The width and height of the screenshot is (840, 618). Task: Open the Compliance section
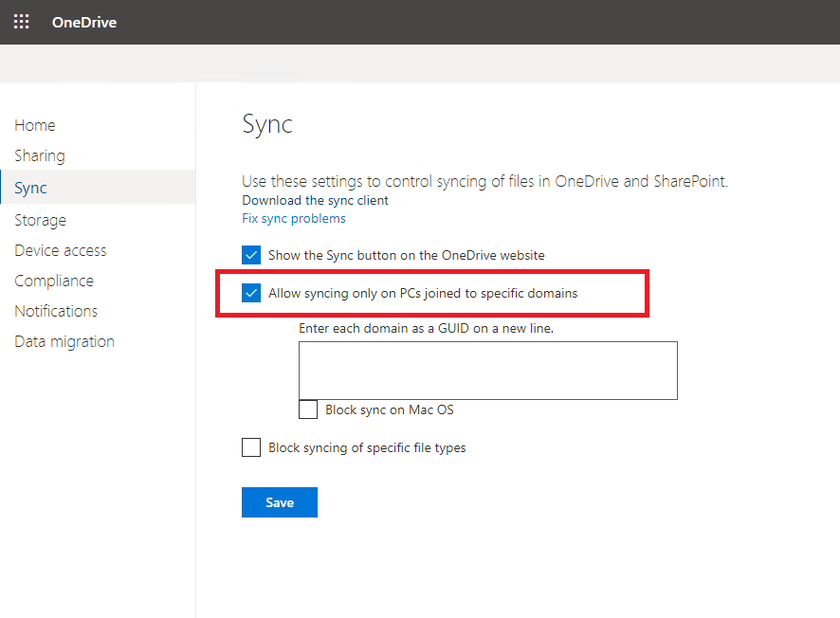point(54,282)
